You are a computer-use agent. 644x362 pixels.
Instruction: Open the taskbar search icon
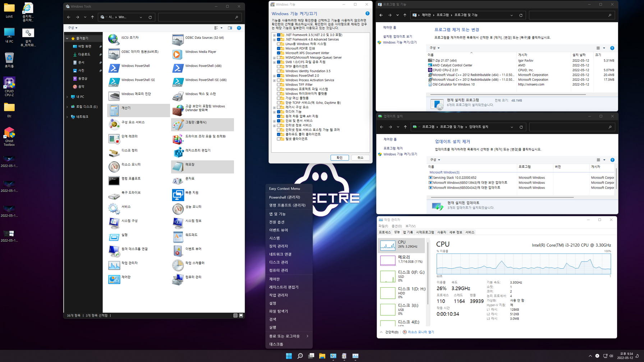pyautogui.click(x=300, y=356)
